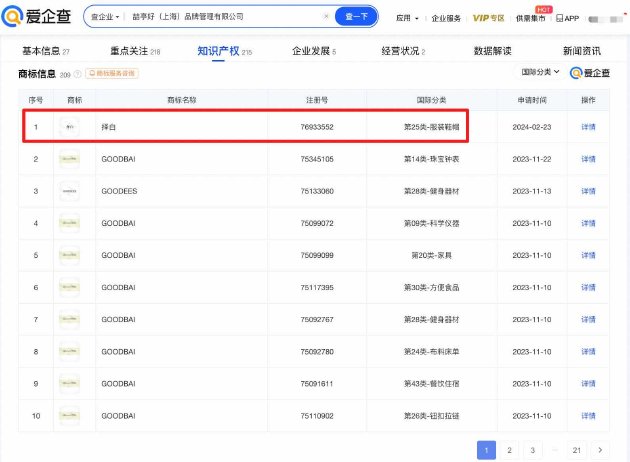Open thumbnail of GOODBAI 75099072
The height and width of the screenshot is (462, 630).
[70, 223]
